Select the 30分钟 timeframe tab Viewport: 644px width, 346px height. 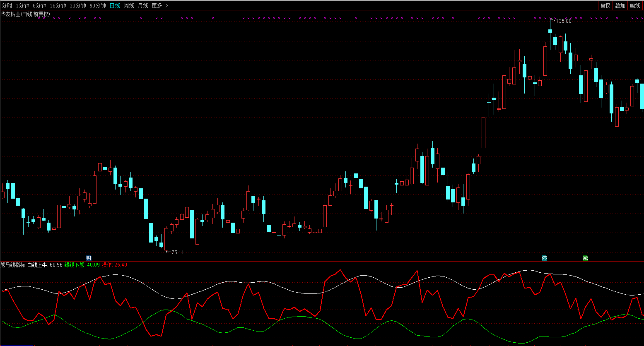point(78,5)
